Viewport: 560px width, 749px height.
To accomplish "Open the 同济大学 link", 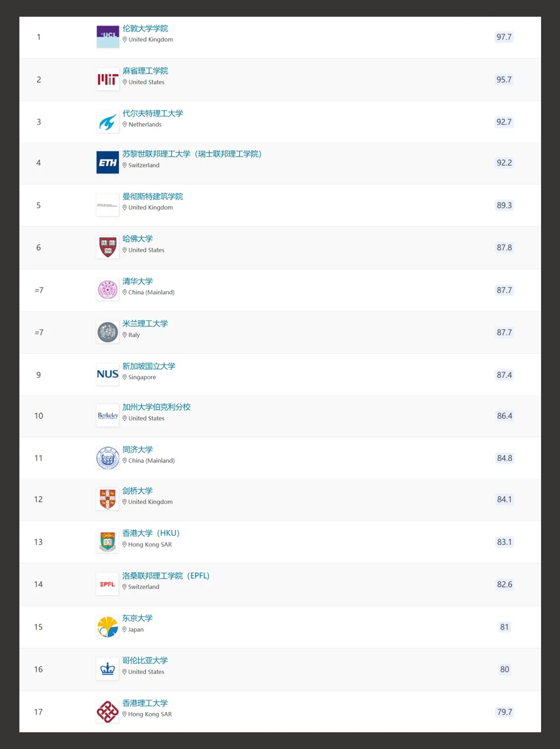I will pyautogui.click(x=138, y=449).
